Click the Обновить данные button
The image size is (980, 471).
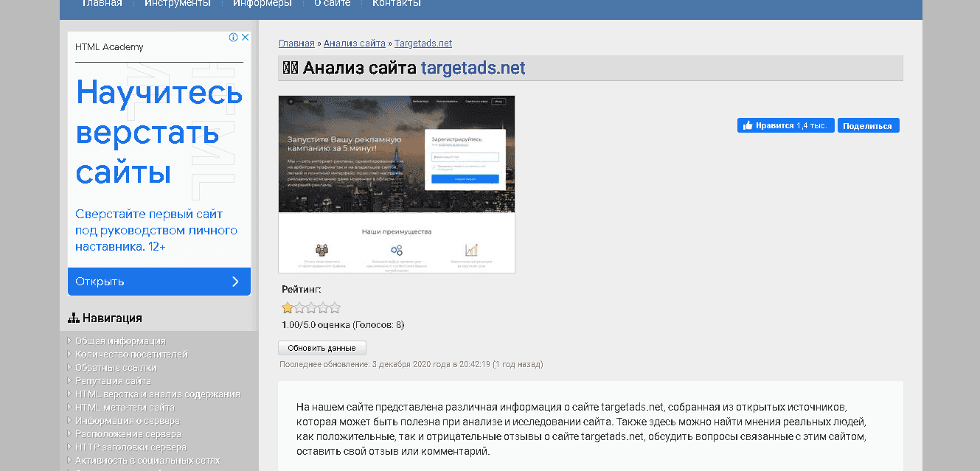tap(322, 347)
